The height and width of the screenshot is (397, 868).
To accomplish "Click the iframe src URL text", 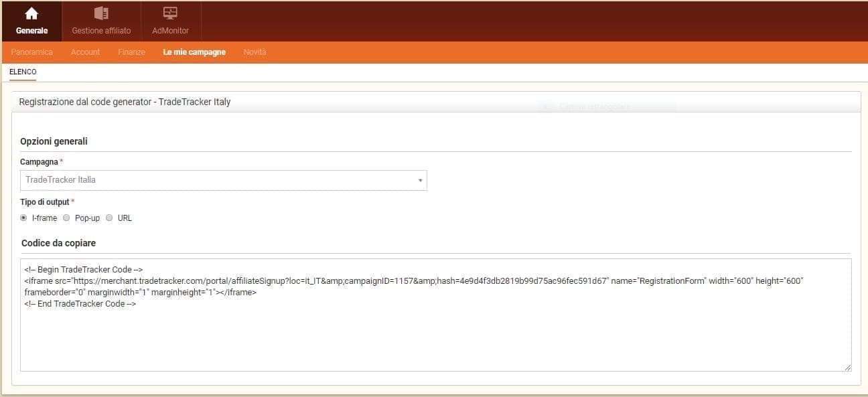I will tap(341, 281).
